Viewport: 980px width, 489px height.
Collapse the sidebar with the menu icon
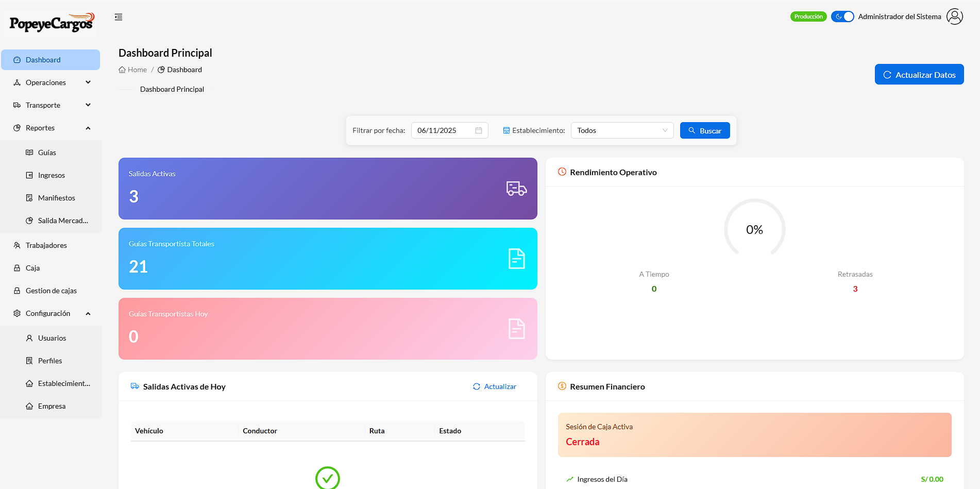point(119,17)
